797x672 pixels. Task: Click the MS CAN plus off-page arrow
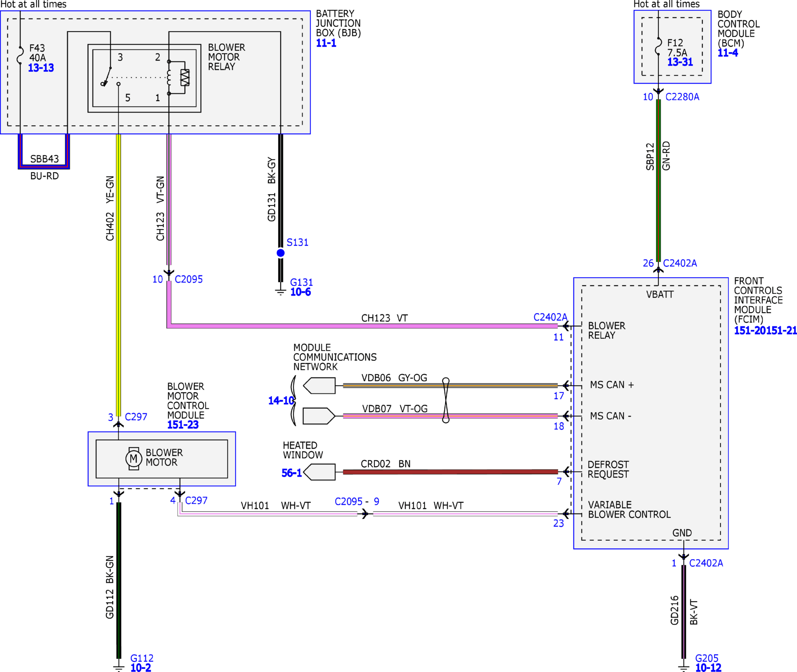point(320,386)
